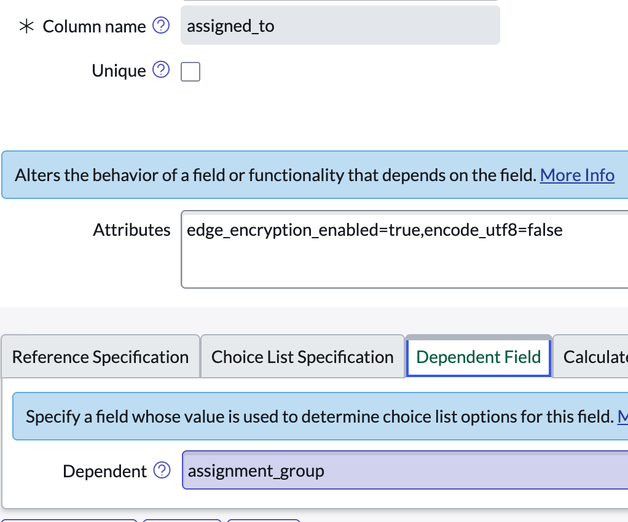Viewport: 628px width, 522px height.
Task: Click the Unique field label
Action: coord(119,71)
